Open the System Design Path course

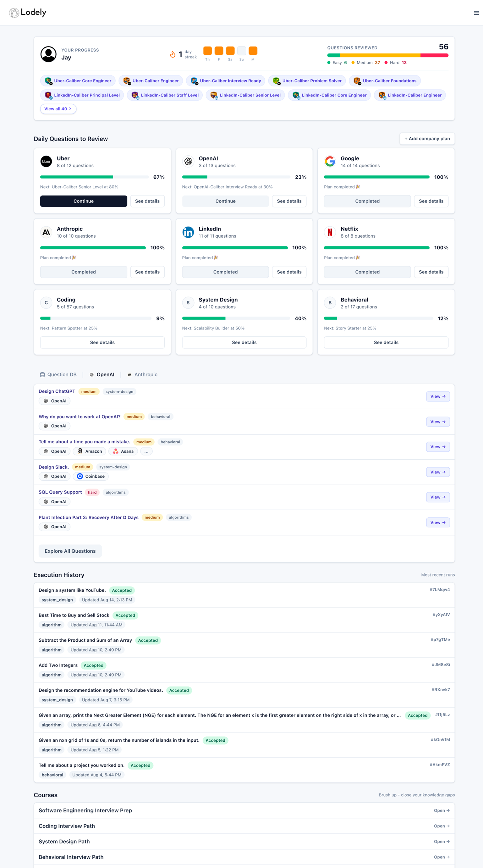click(x=244, y=841)
